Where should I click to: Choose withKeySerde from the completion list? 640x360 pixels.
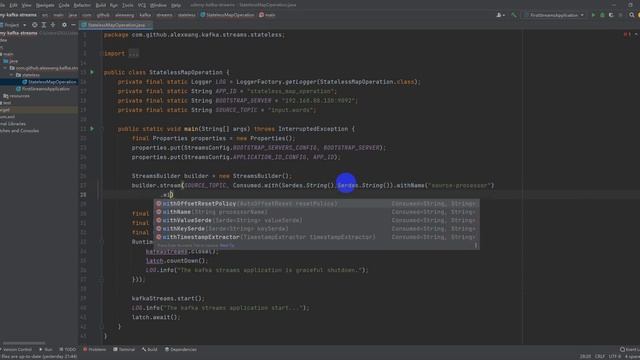click(x=316, y=229)
